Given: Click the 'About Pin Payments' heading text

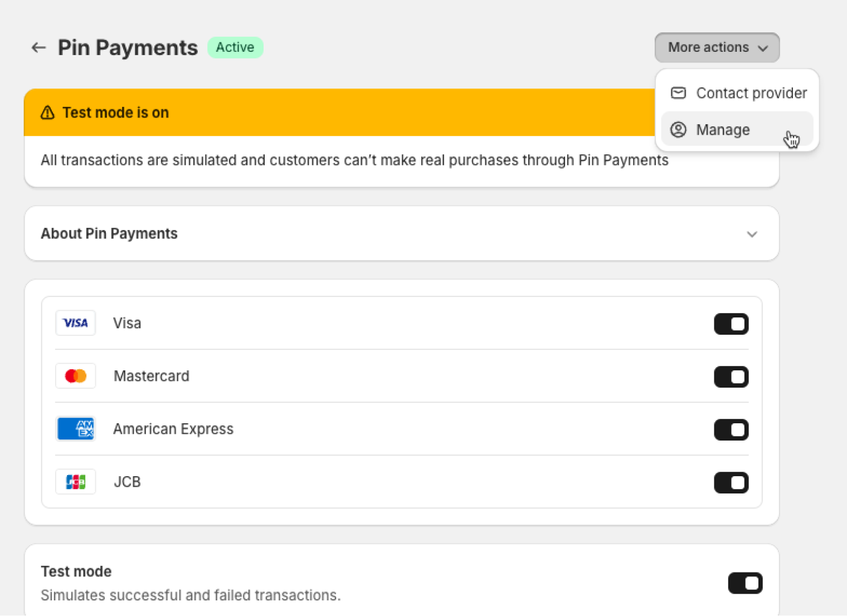Looking at the screenshot, I should [x=109, y=233].
